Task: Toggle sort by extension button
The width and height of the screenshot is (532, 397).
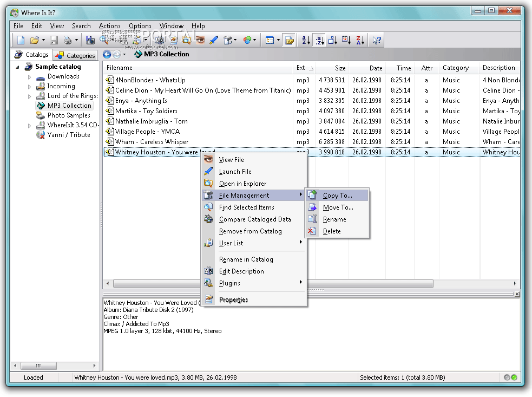Action: tap(320, 40)
